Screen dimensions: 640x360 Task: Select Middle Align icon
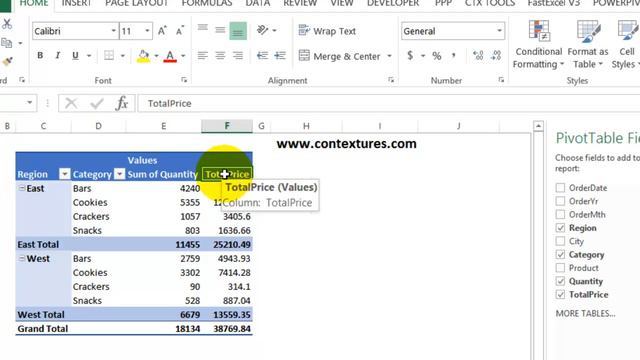click(x=220, y=31)
